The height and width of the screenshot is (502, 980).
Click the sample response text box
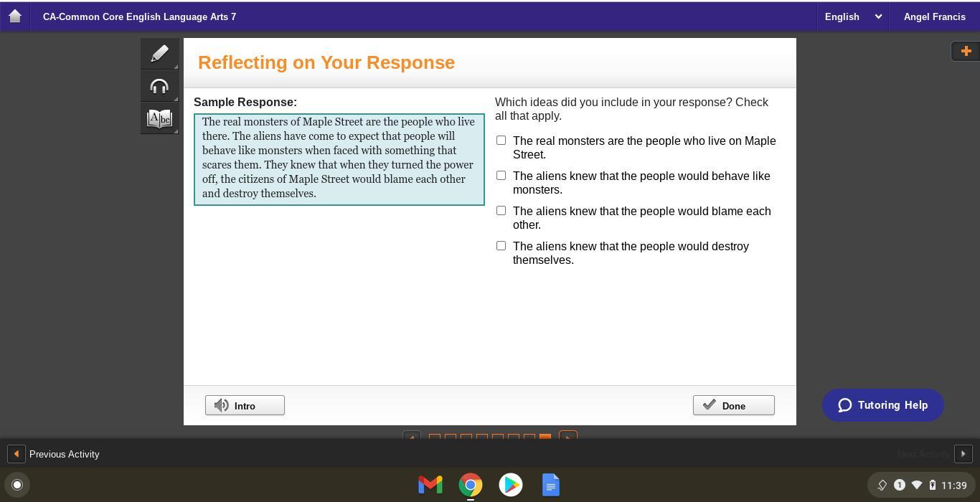339,159
